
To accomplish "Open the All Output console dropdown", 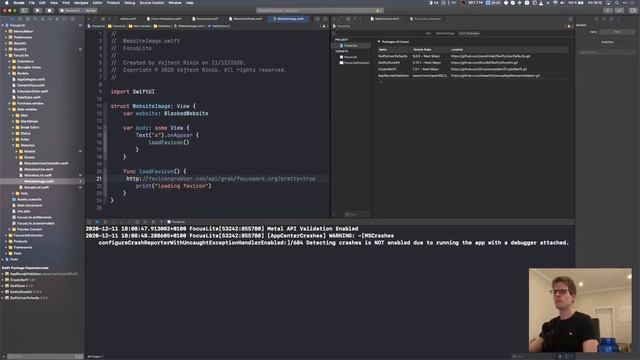I will [96, 356].
